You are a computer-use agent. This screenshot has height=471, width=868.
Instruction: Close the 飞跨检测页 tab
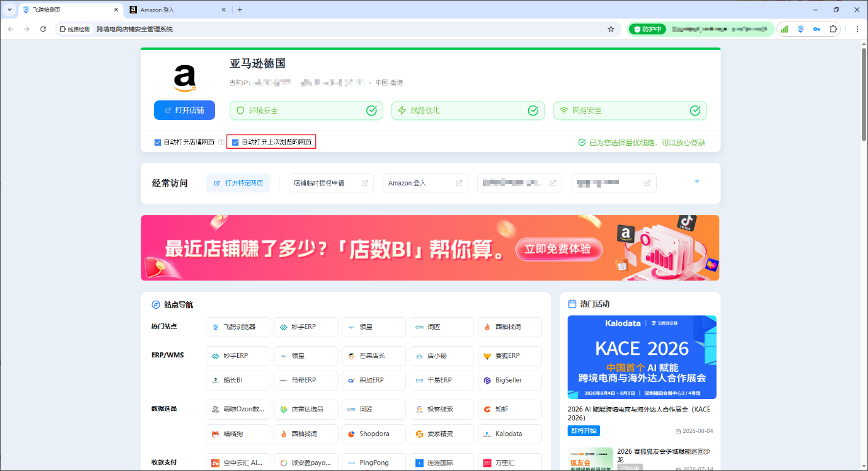[115, 10]
